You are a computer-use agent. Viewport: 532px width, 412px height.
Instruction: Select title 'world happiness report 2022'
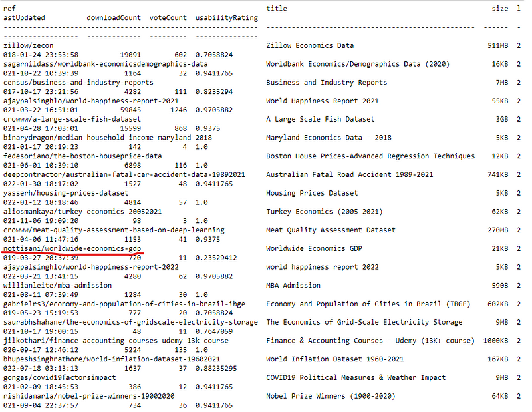[323, 267]
